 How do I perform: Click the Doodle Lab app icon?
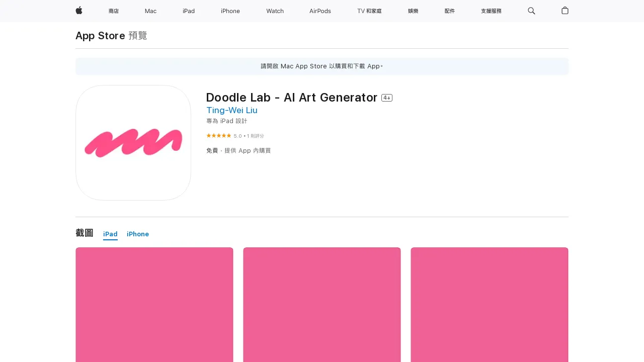[x=133, y=143]
